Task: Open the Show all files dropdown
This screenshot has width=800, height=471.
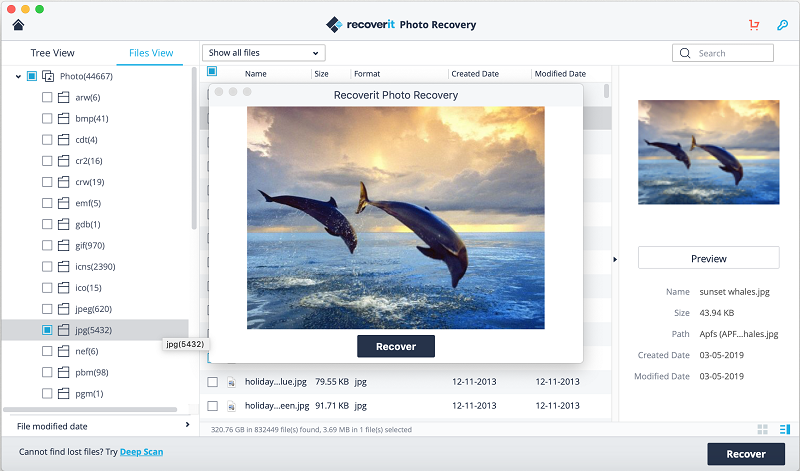Action: point(264,53)
